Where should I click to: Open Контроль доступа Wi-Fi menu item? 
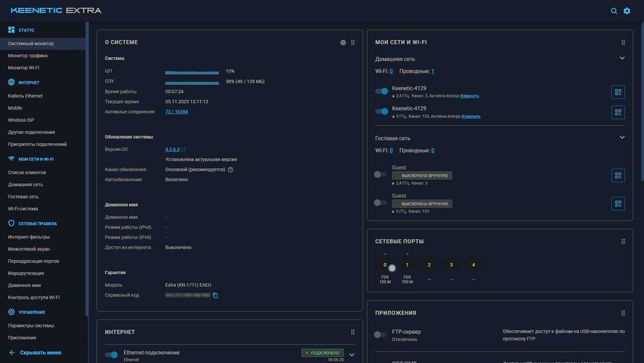(43, 298)
